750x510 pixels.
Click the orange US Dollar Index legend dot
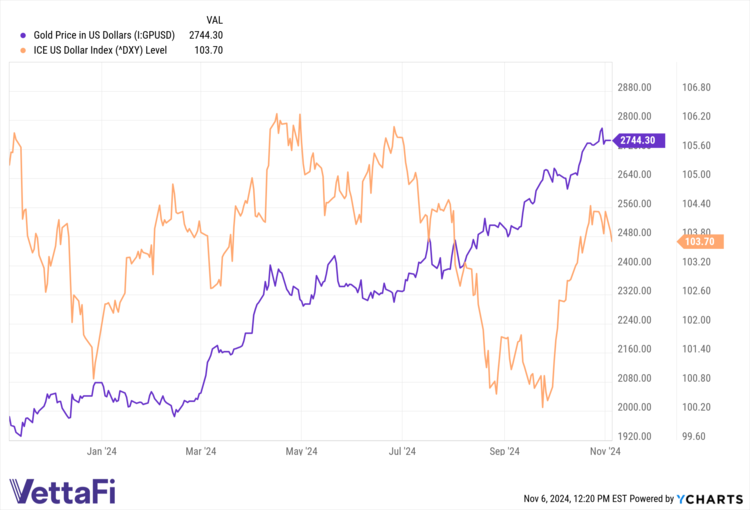[x=12, y=52]
